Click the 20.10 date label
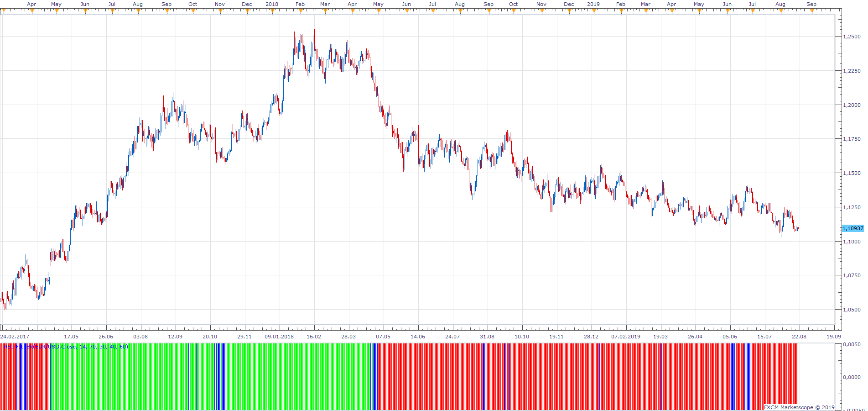The image size is (868, 411). click(210, 337)
